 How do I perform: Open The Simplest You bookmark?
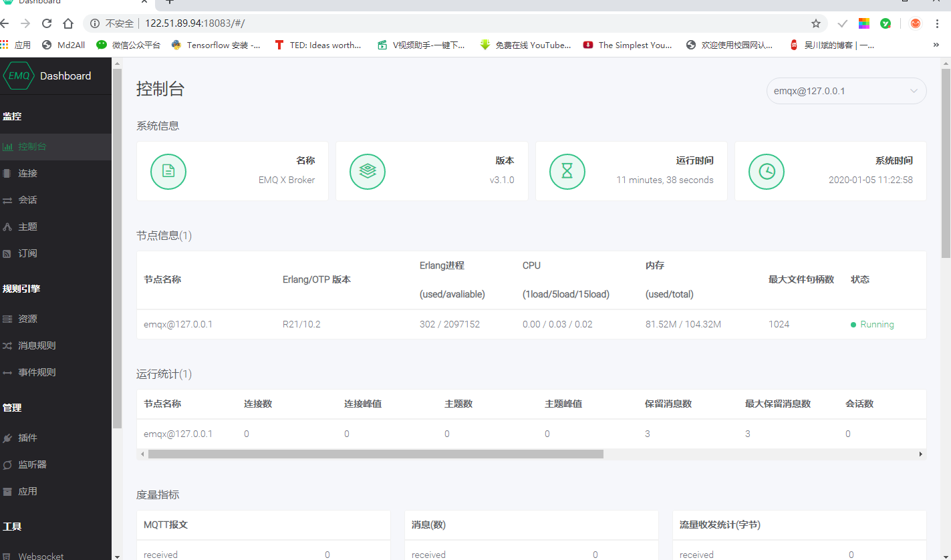[628, 45]
